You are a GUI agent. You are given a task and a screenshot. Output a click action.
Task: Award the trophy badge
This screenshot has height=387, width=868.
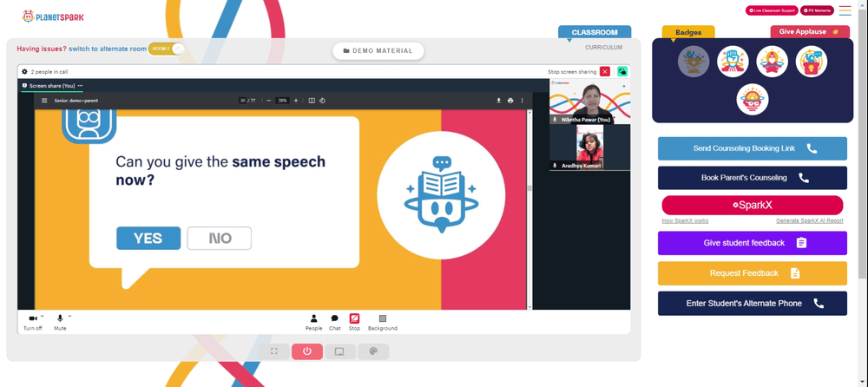click(x=694, y=61)
